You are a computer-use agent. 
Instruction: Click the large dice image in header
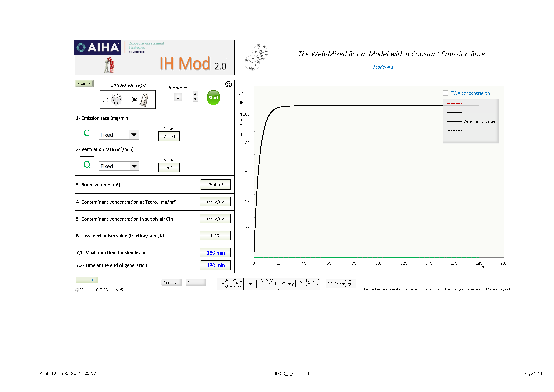coord(256,57)
